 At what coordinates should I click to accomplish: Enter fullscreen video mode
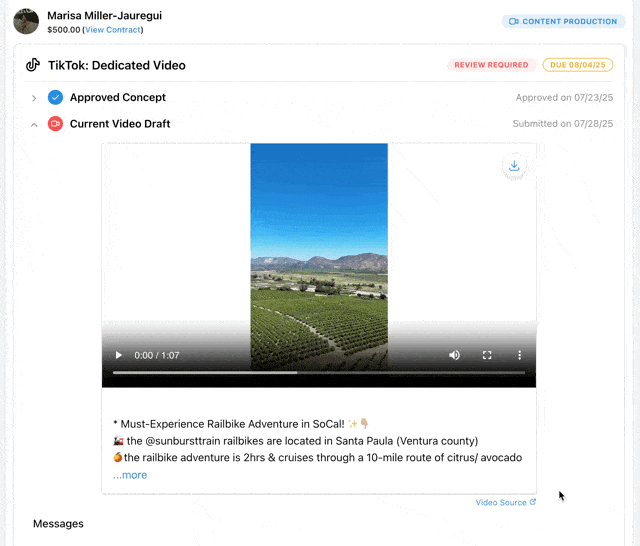487,355
